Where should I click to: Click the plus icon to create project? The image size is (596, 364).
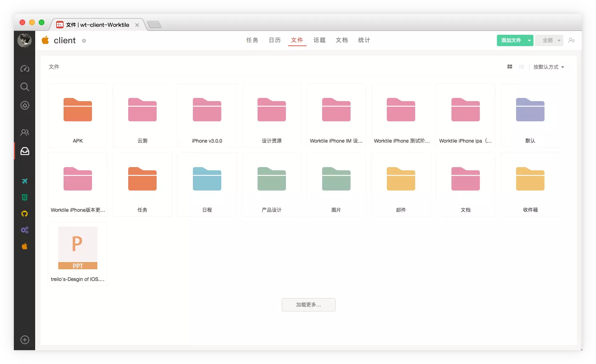click(25, 340)
